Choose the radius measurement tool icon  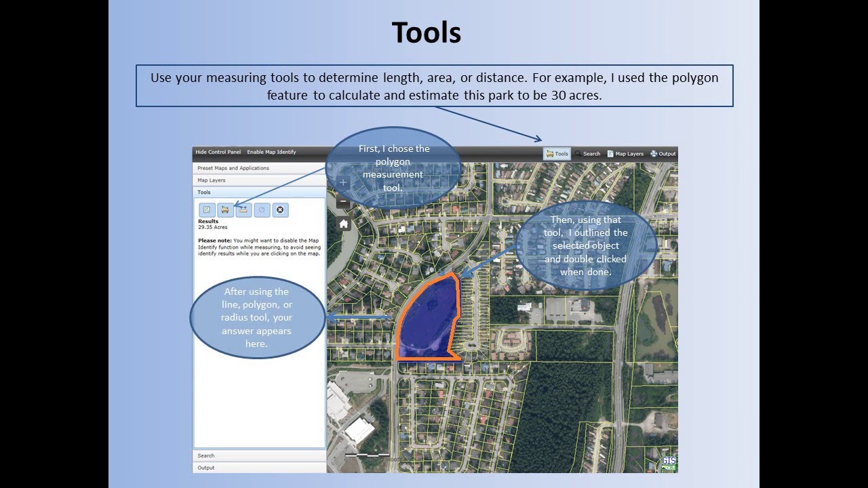(262, 210)
